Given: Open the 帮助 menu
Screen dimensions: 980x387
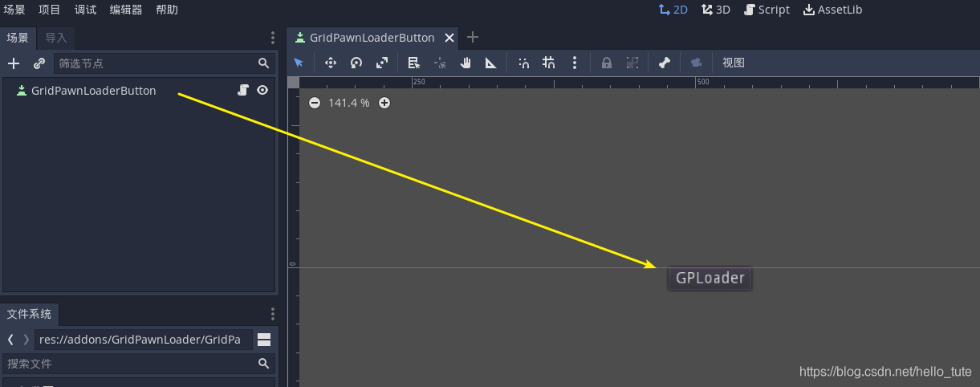Looking at the screenshot, I should (167, 10).
